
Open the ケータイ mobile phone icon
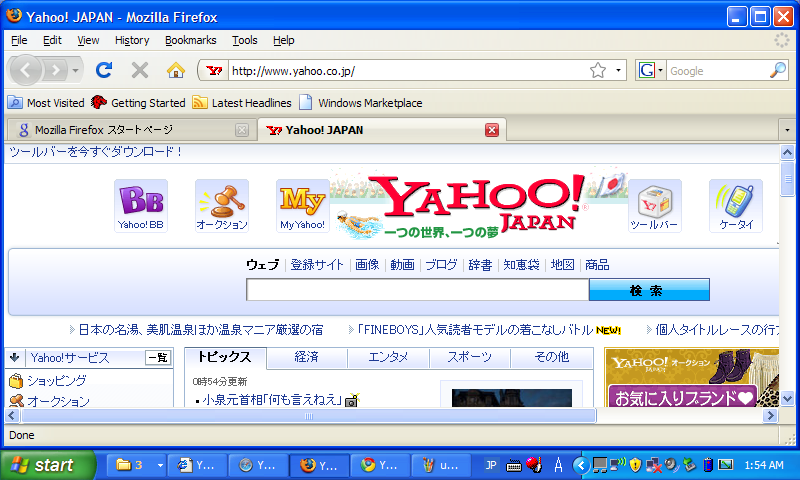736,206
